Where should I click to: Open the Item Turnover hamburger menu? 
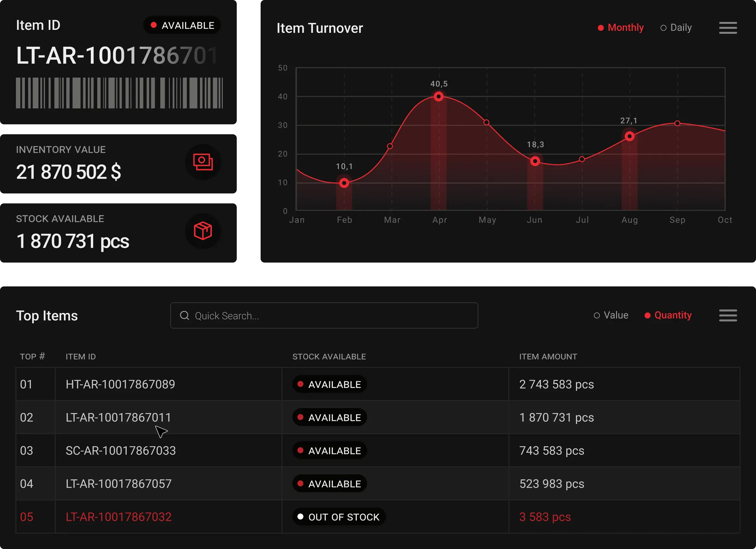click(728, 28)
